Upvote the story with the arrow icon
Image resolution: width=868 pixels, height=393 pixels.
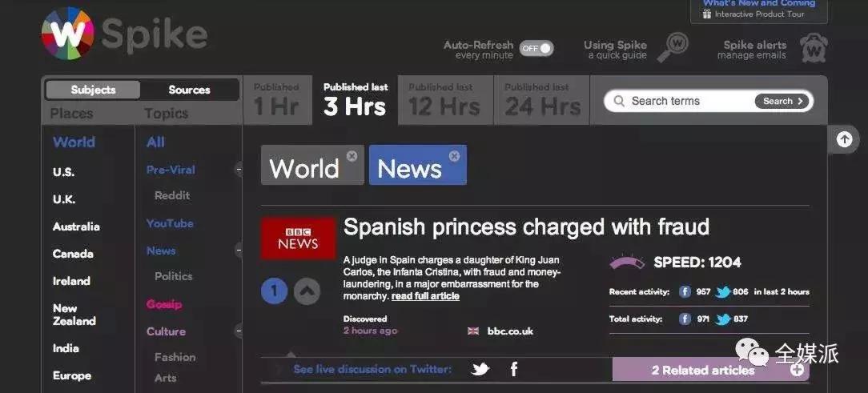pyautogui.click(x=307, y=291)
